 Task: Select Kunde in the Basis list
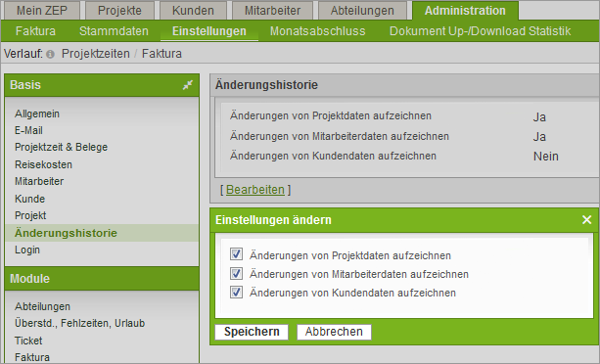(x=29, y=199)
